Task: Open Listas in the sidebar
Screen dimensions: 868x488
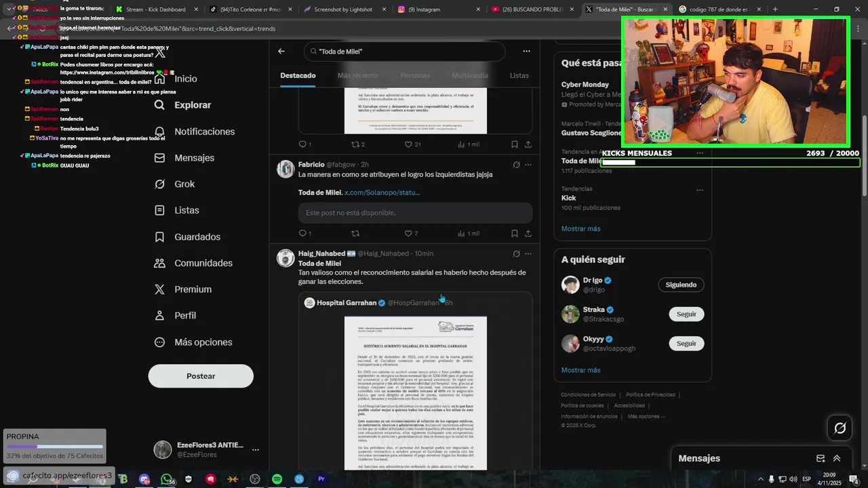Action: point(176,211)
